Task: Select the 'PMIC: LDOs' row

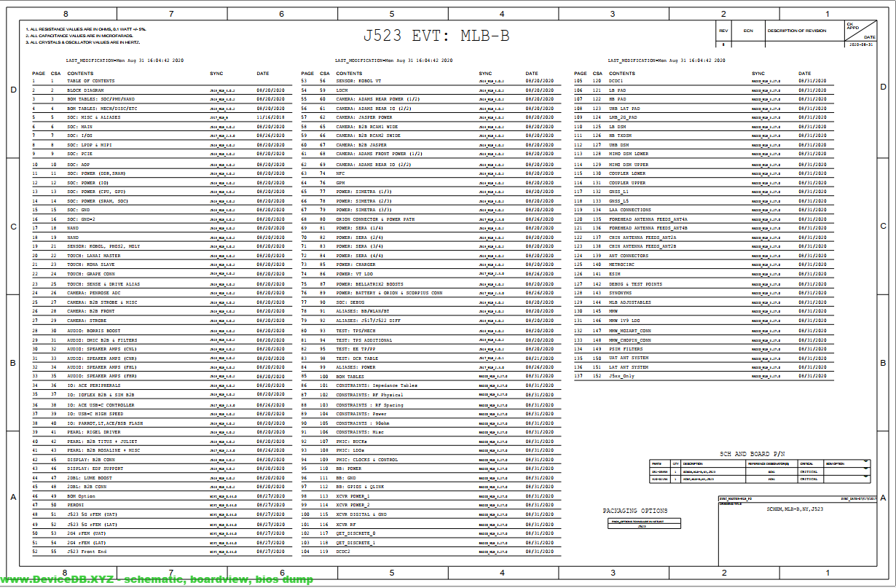Action: tap(431, 451)
